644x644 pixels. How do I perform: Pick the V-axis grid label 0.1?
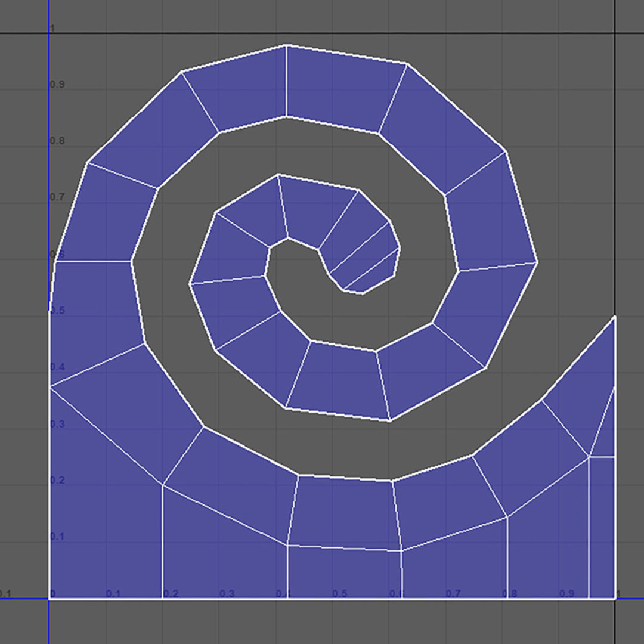click(57, 537)
